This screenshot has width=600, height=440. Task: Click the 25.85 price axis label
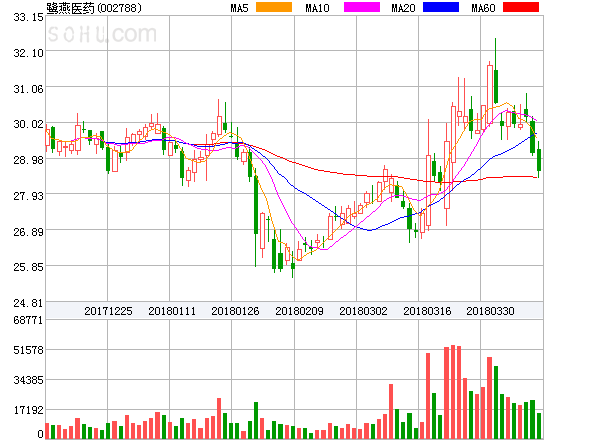pos(28,267)
